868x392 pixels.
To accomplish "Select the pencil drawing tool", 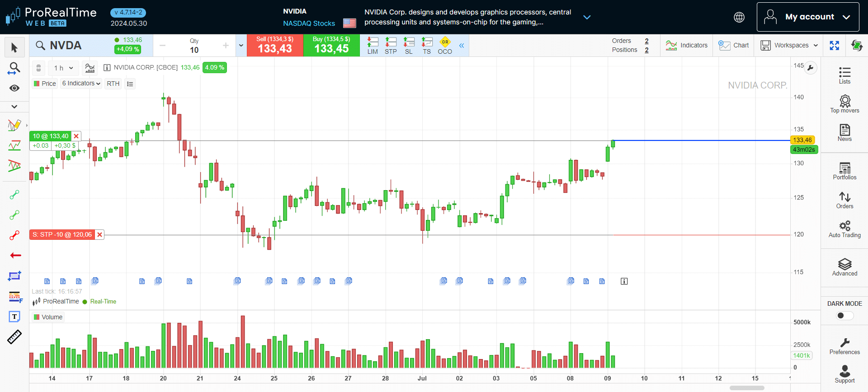I will [x=14, y=125].
